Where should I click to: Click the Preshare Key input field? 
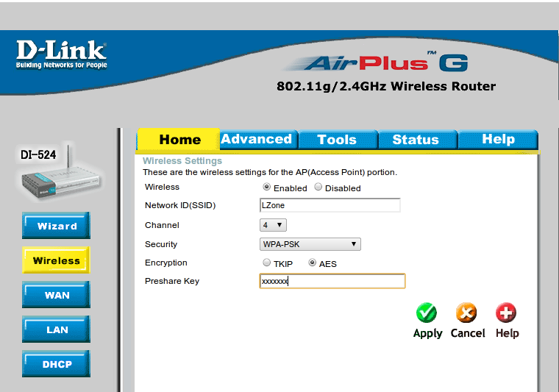pos(332,281)
